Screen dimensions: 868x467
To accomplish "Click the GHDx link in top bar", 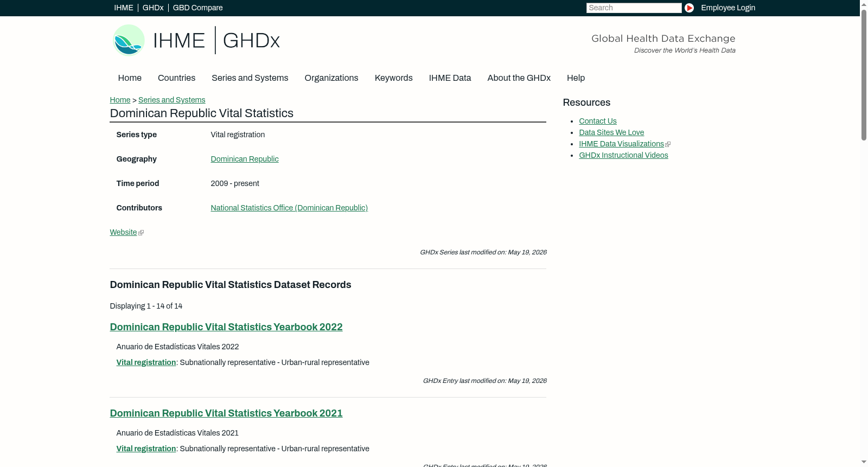I will (153, 8).
